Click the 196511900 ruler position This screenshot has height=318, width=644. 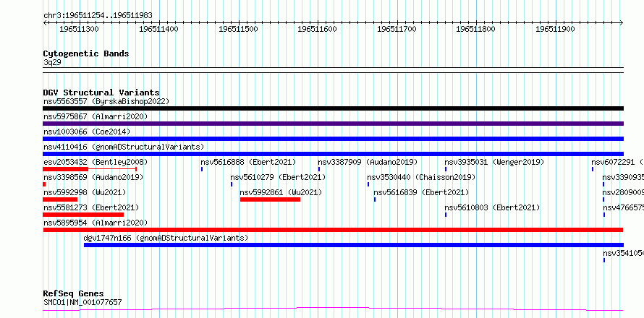[x=555, y=29]
